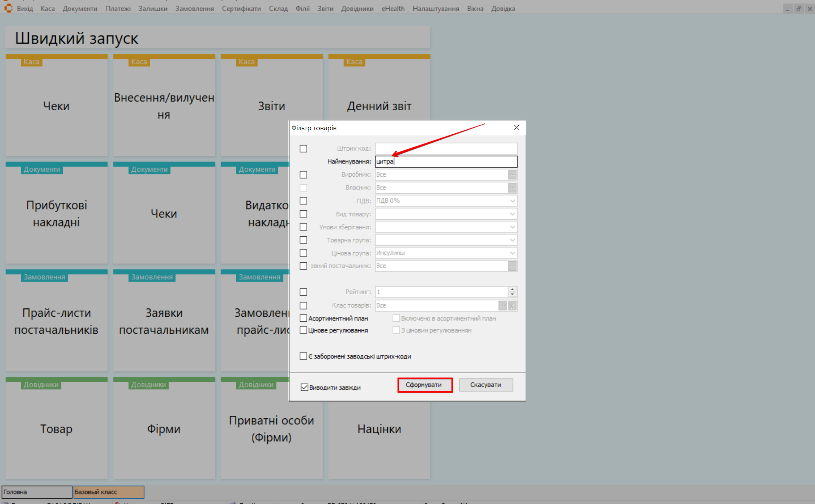Open the Довідники menu
815x504 pixels.
pos(357,8)
